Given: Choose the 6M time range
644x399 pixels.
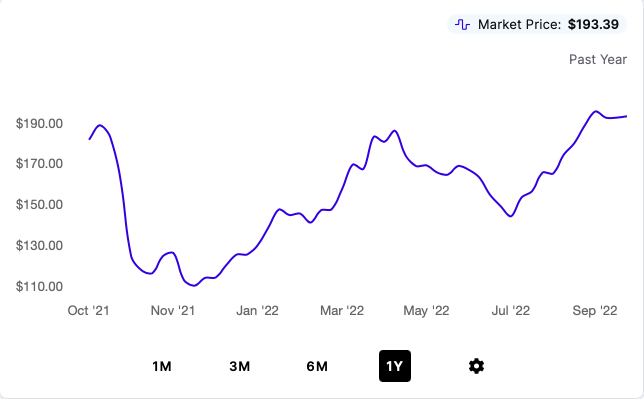Looking at the screenshot, I should click(x=317, y=366).
